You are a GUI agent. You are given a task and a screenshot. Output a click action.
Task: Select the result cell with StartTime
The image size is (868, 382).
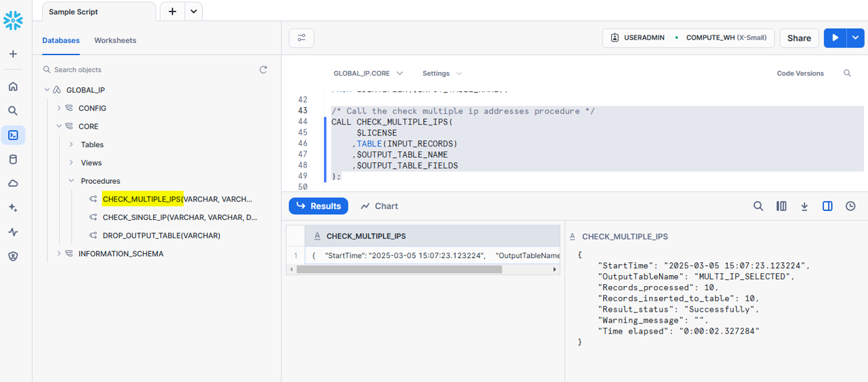[x=433, y=255]
